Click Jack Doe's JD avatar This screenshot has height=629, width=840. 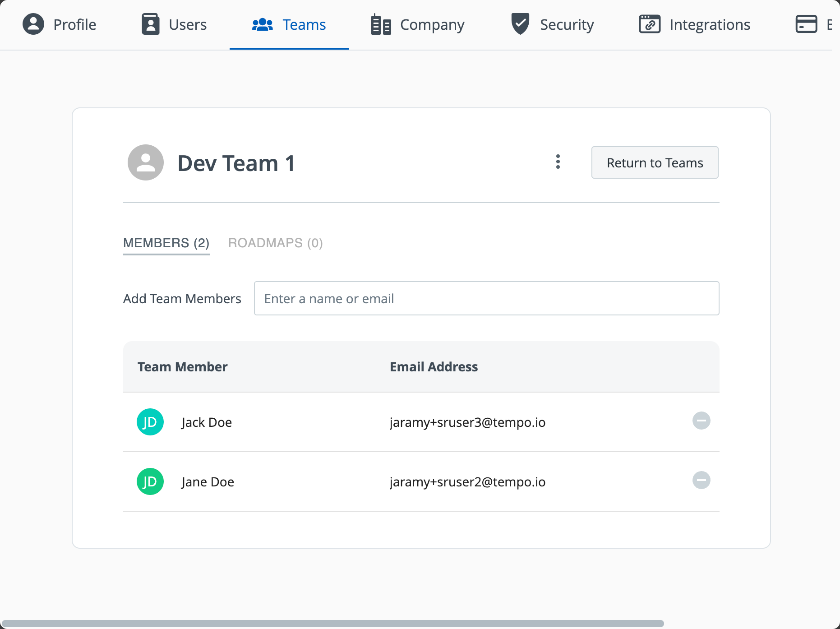pyautogui.click(x=150, y=422)
